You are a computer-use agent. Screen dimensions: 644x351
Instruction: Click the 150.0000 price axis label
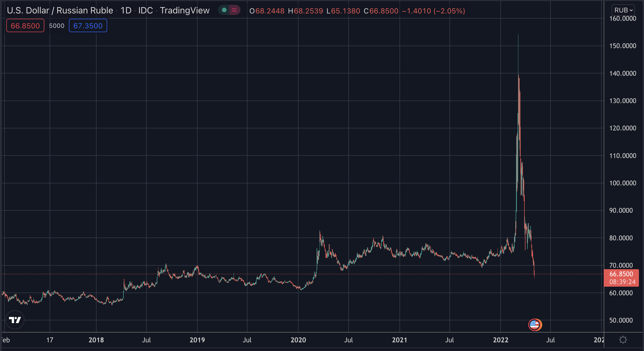point(623,46)
